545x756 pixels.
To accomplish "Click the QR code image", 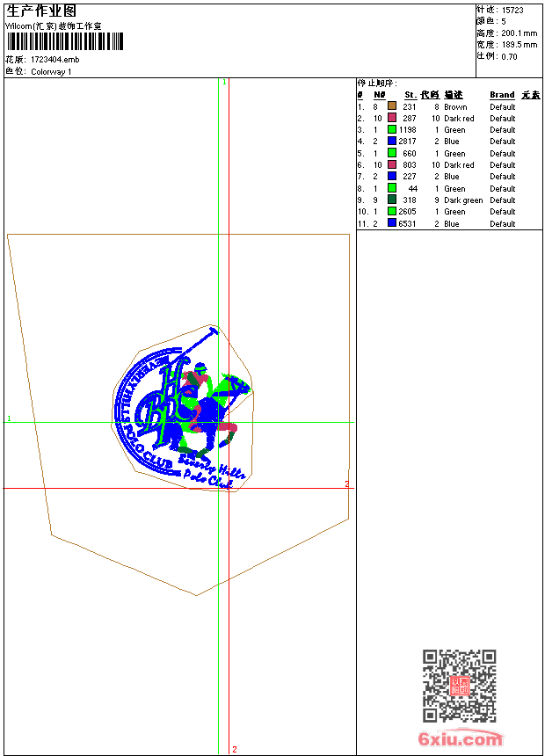I will (460, 685).
